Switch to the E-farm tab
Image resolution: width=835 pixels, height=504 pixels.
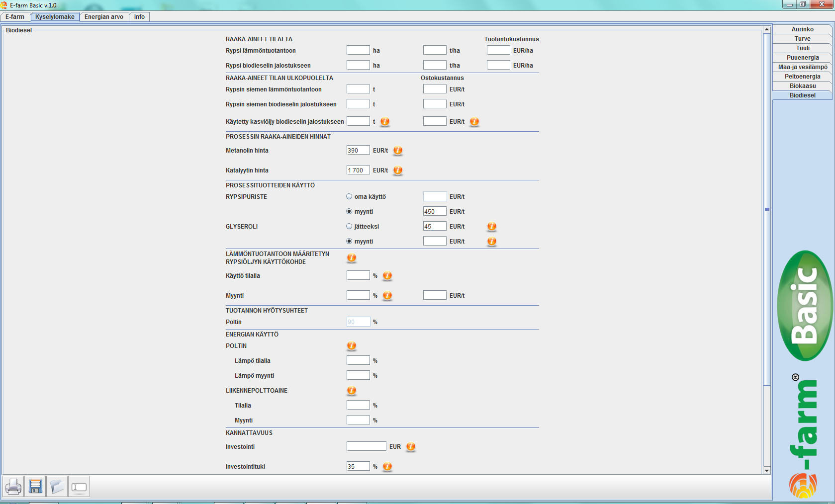(15, 17)
